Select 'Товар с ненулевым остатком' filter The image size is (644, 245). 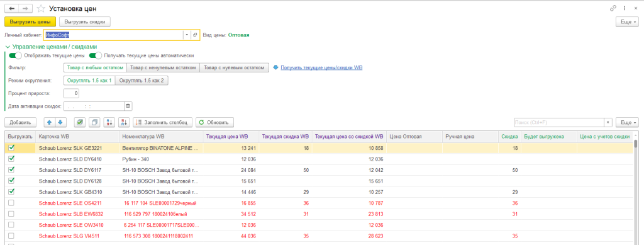point(163,67)
